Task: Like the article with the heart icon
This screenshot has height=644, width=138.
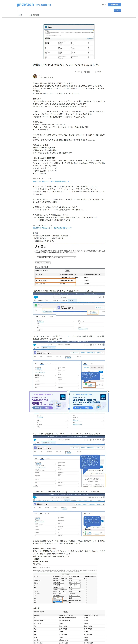Action: 98,72
